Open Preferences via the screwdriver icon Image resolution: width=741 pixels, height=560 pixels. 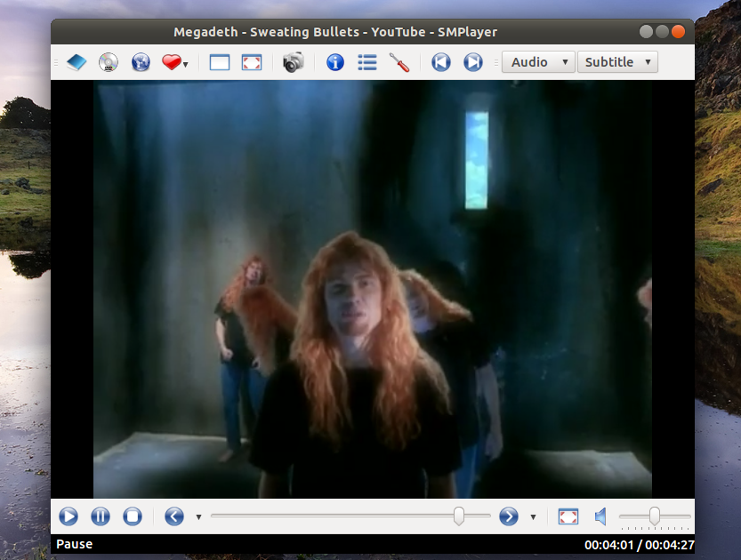pyautogui.click(x=399, y=62)
